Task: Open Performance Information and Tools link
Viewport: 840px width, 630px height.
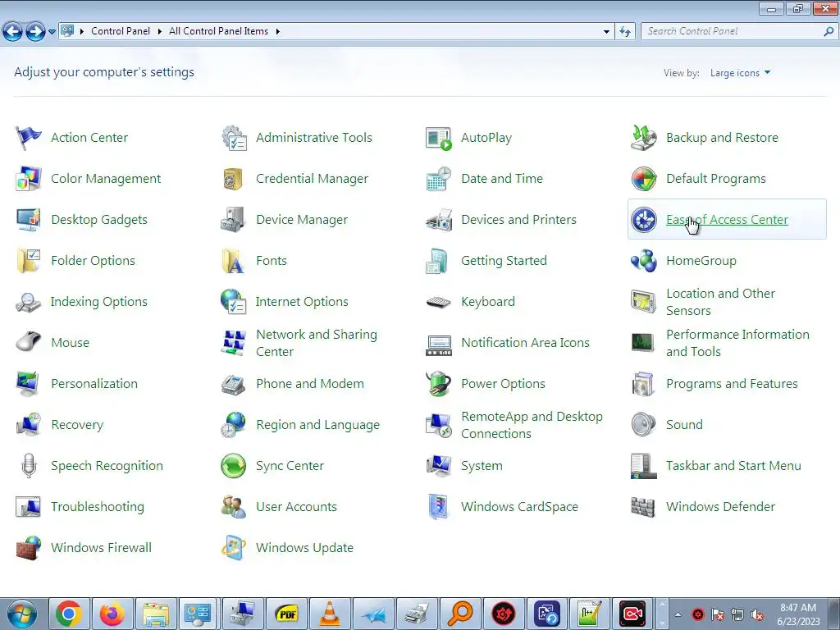Action: click(x=737, y=343)
